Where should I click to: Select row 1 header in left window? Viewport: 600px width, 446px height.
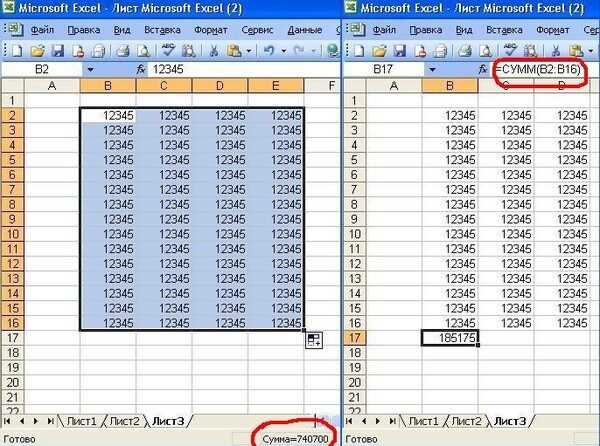click(x=12, y=101)
